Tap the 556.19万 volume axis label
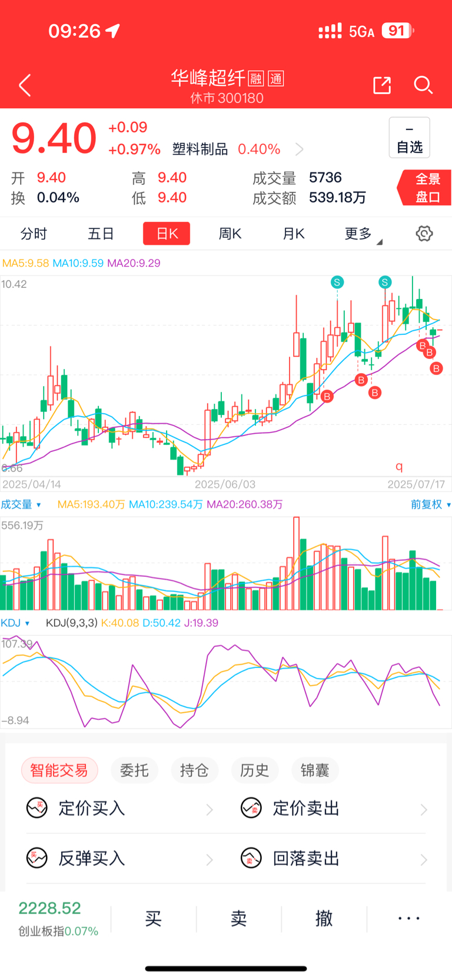Screen dimensions: 452x980 (22, 526)
